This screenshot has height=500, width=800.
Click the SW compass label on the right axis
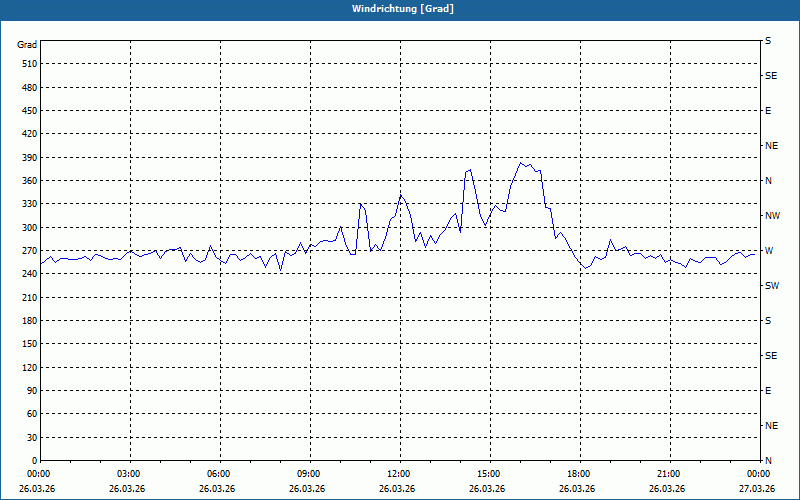(x=772, y=286)
